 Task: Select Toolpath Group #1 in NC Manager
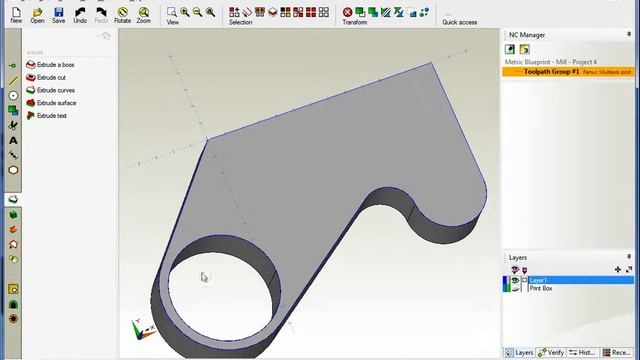[x=568, y=71]
